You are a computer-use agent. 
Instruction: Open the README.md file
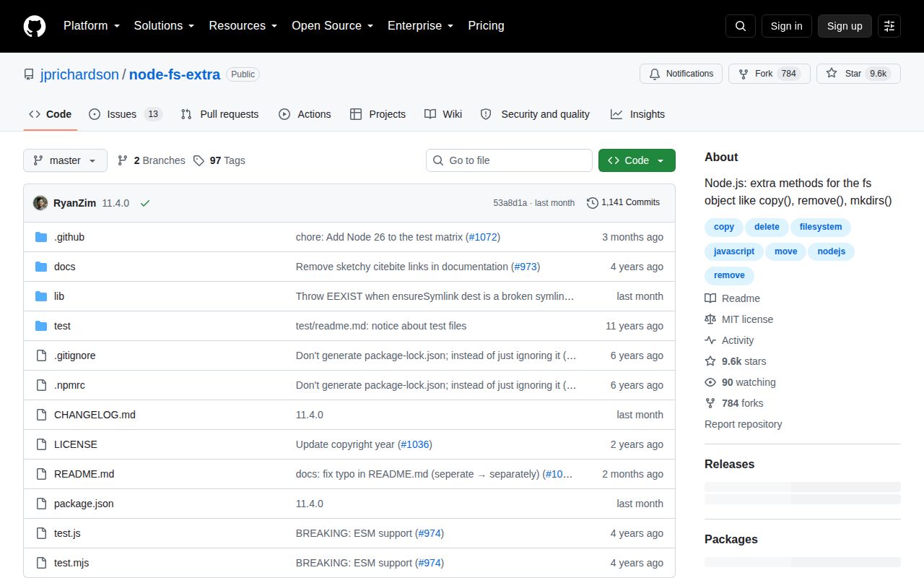pyautogui.click(x=84, y=474)
